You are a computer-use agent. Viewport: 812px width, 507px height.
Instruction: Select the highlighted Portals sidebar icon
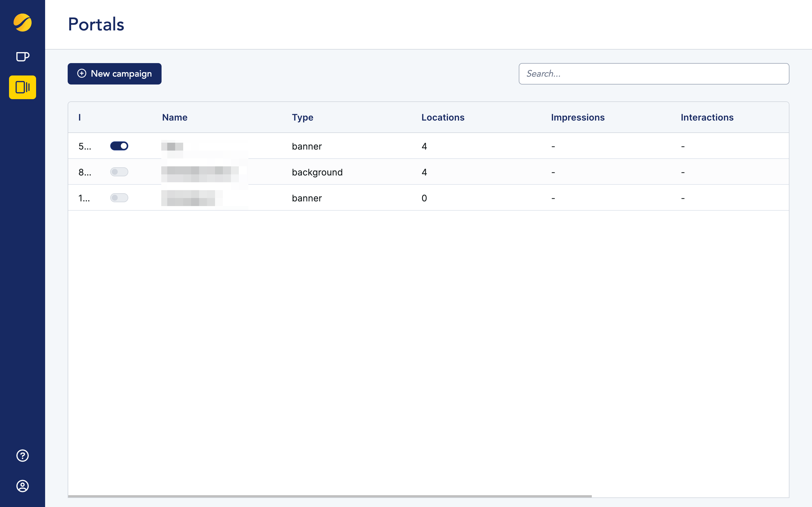(23, 87)
